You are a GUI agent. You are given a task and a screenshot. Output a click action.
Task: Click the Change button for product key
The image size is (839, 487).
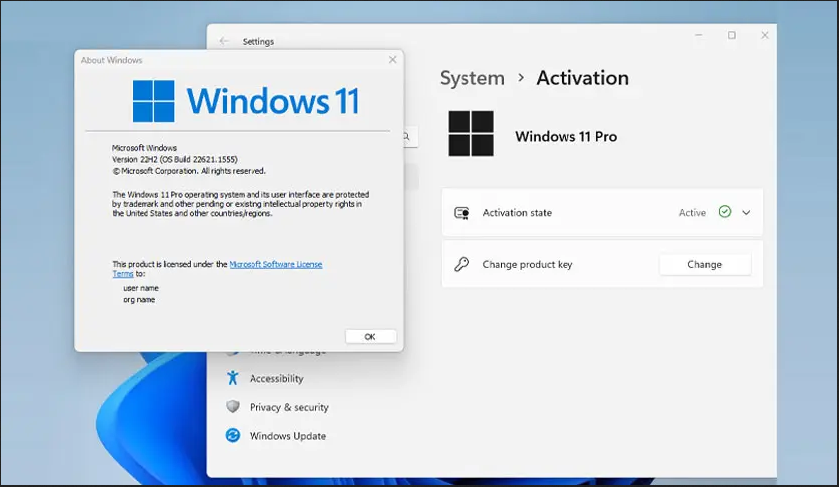(x=704, y=265)
